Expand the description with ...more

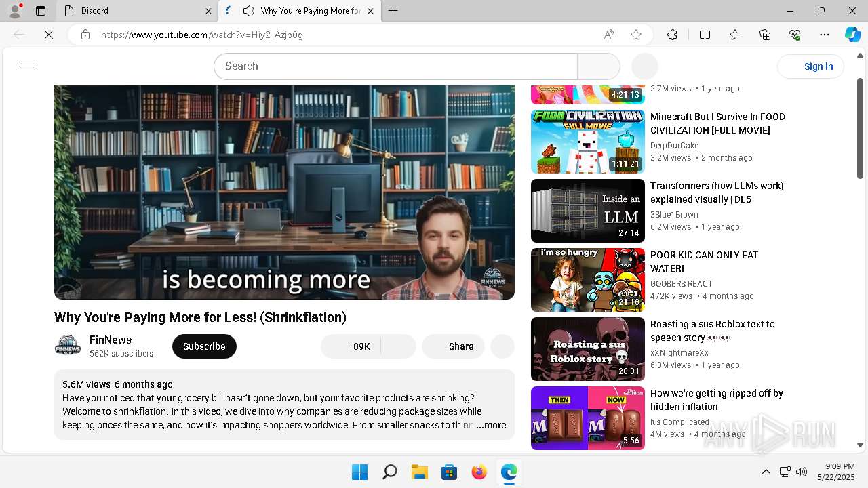click(491, 425)
